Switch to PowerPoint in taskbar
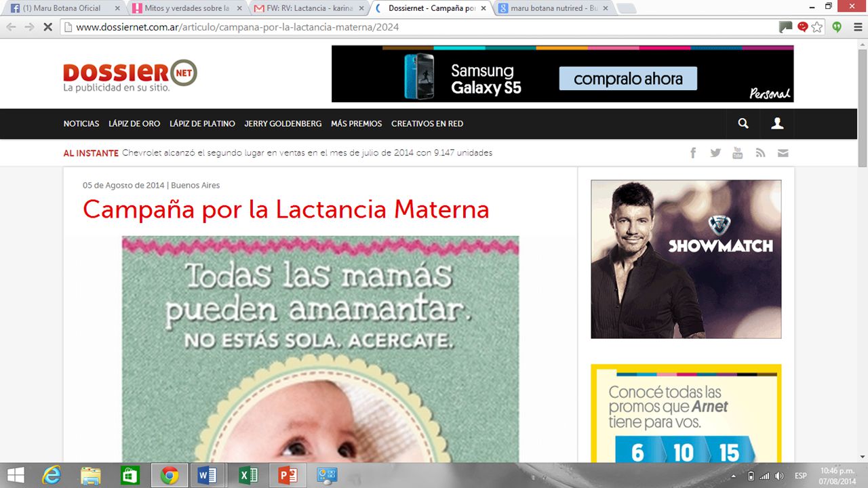Viewport: 868px width, 488px height. point(288,475)
